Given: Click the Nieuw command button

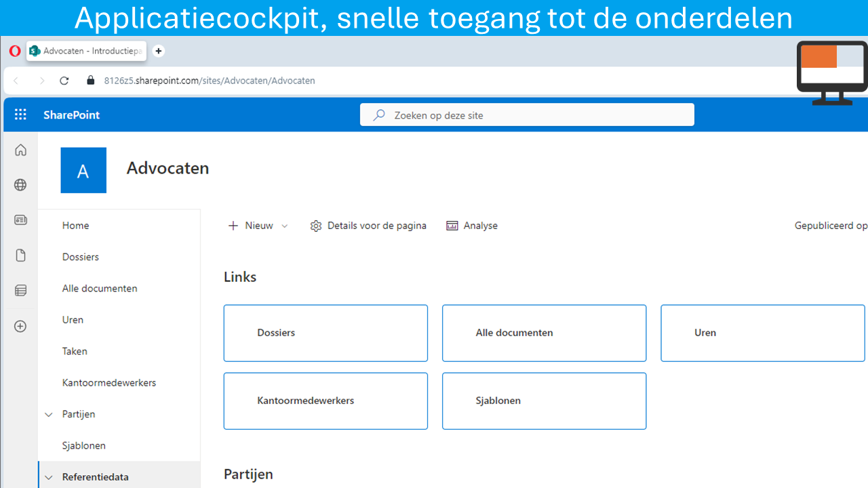Looking at the screenshot, I should pos(258,226).
